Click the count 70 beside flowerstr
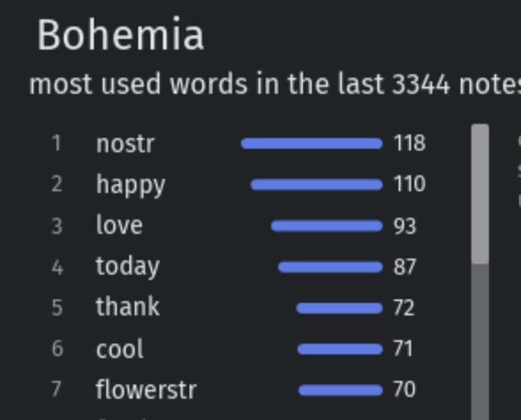 404,390
